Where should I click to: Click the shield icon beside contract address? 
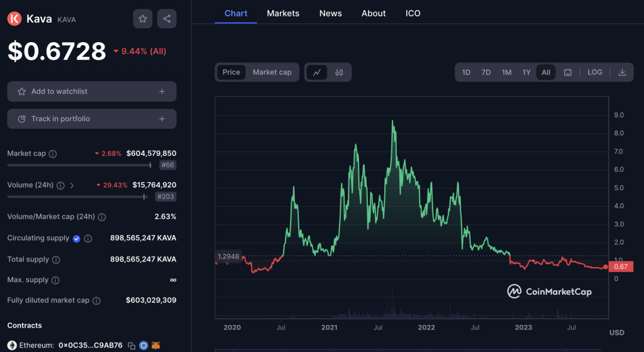(x=143, y=346)
